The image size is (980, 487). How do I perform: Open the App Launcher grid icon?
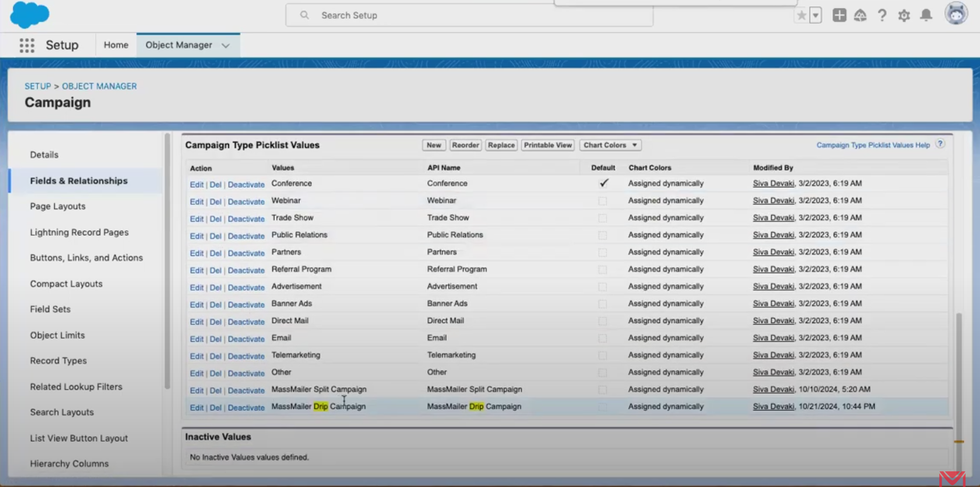point(27,45)
